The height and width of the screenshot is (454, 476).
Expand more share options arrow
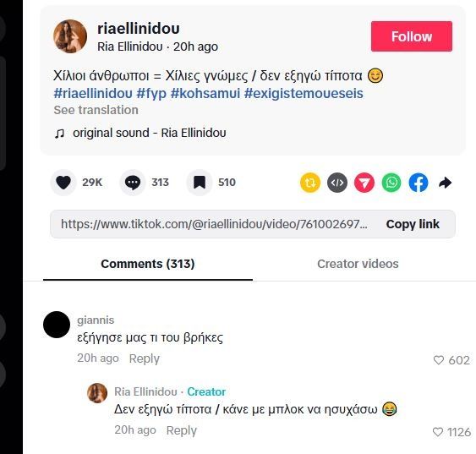click(x=445, y=183)
